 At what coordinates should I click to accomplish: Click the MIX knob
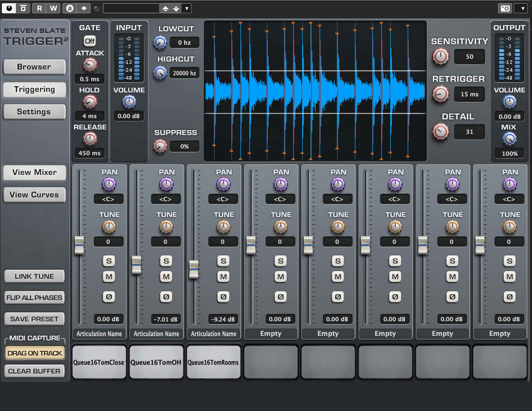tap(509, 139)
